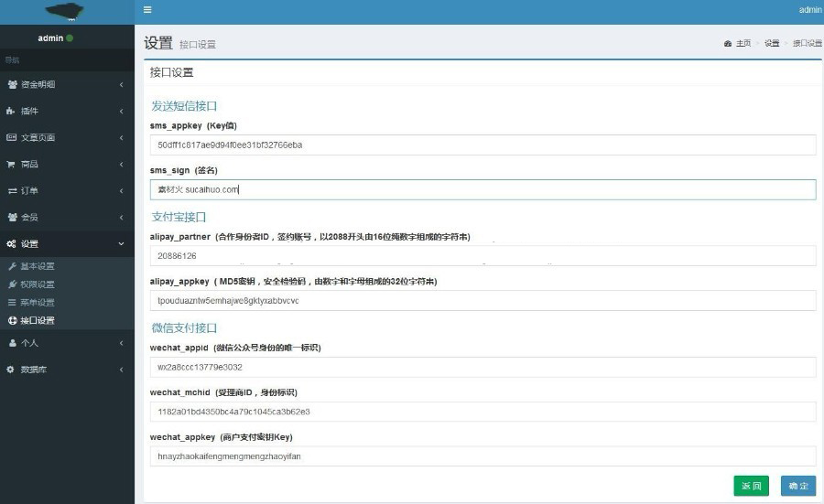
Task: Click the wechat_appkey input field
Action: tap(482, 456)
